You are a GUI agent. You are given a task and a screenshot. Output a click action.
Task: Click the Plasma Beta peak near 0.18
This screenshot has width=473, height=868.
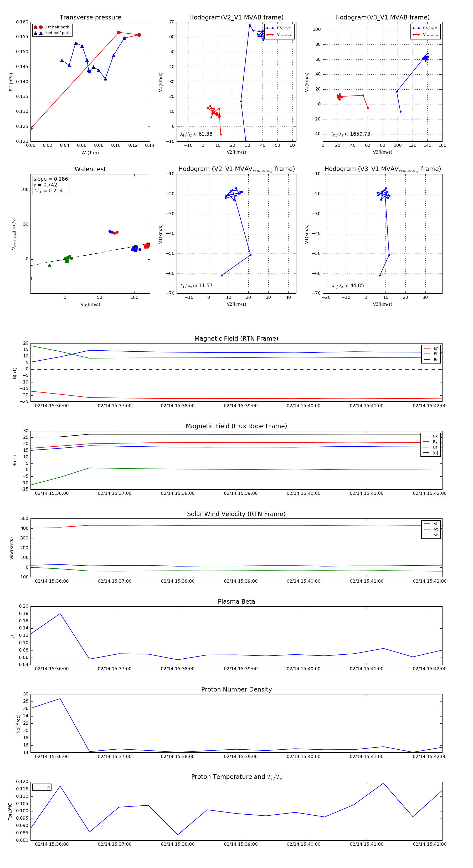[60, 614]
